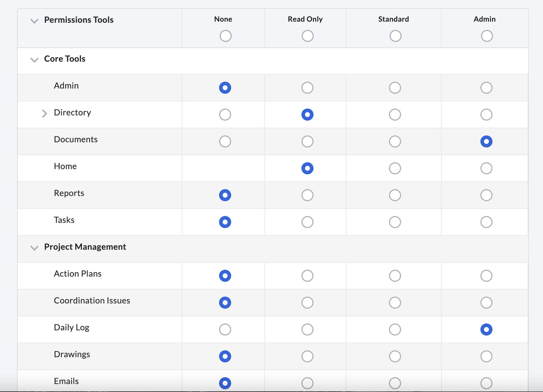Select the Admin master radio button
543x392 pixels.
click(487, 36)
